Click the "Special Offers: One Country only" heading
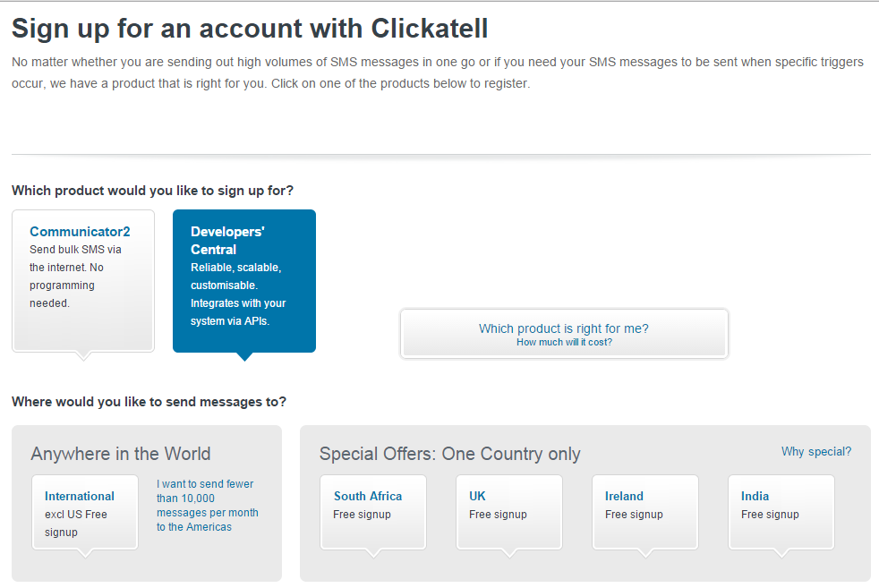879x588 pixels. pyautogui.click(x=449, y=455)
